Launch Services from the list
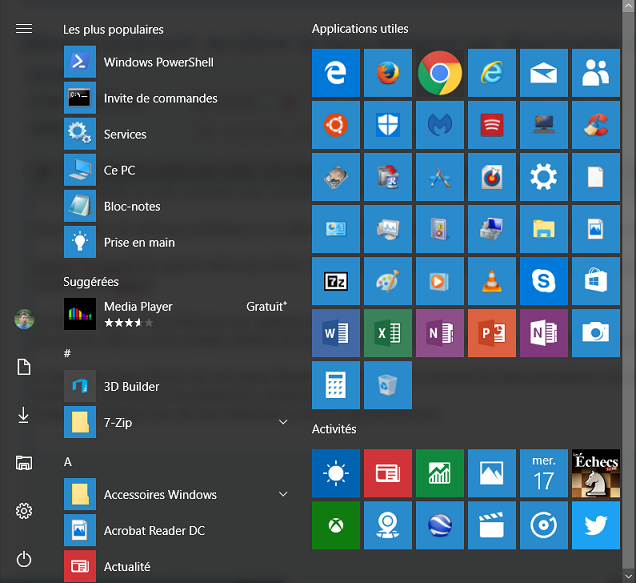The height and width of the screenshot is (583, 636). pyautogui.click(x=176, y=134)
